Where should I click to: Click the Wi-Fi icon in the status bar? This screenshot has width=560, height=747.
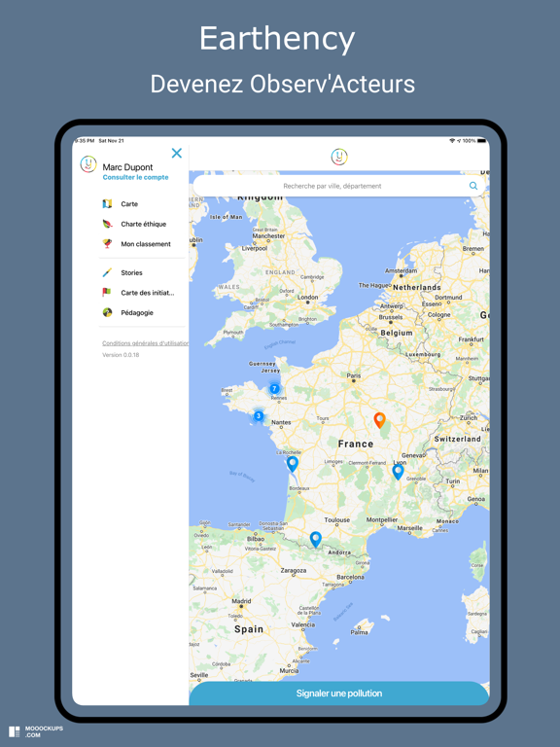pyautogui.click(x=452, y=141)
